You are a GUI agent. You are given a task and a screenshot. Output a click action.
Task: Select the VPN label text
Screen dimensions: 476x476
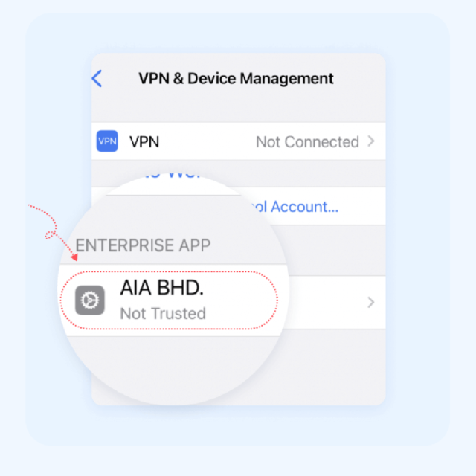pos(144,142)
